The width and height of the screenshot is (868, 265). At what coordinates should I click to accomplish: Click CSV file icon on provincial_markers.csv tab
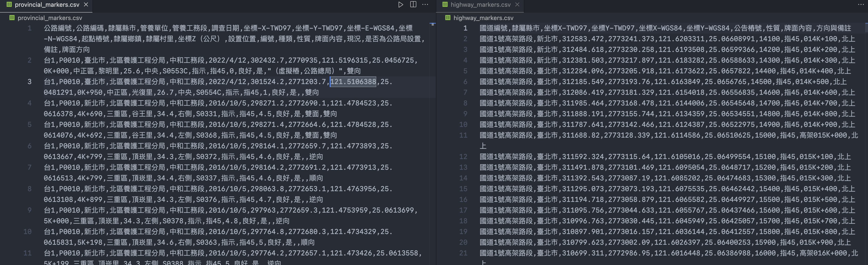click(9, 5)
